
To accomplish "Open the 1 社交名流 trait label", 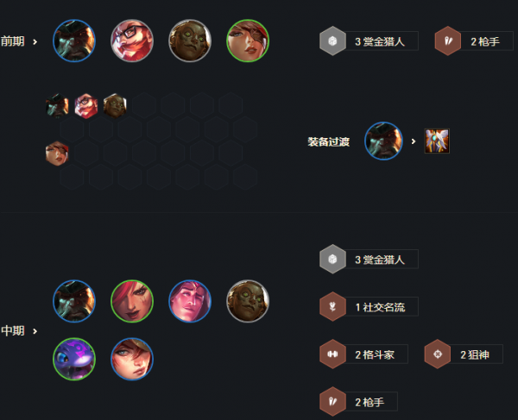I will coord(380,307).
